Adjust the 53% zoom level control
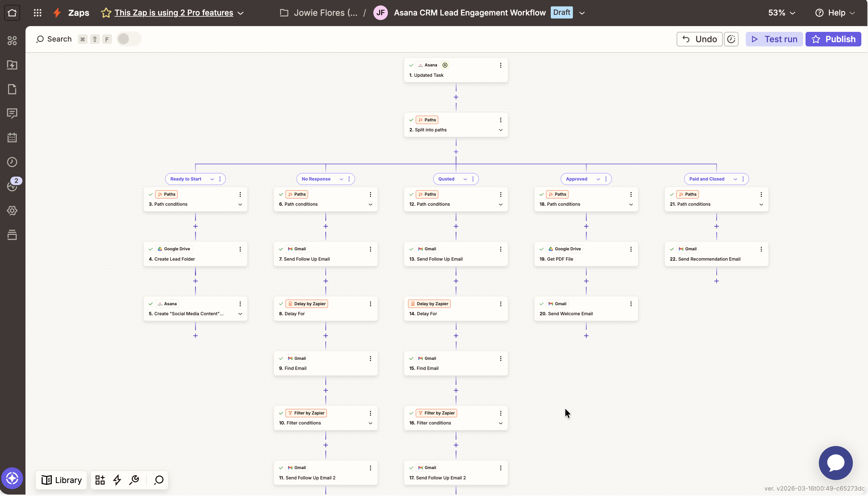This screenshot has height=497, width=868. click(781, 13)
